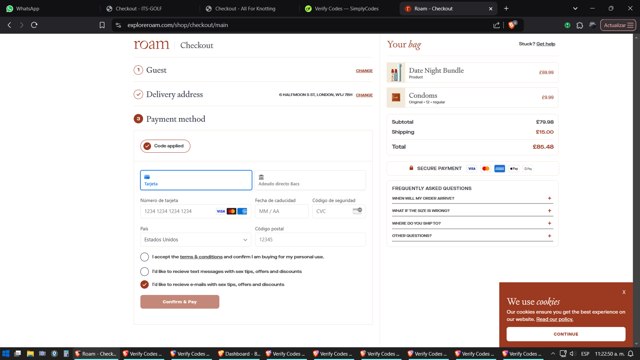
Task: Click the roam logo
Action: point(151,44)
